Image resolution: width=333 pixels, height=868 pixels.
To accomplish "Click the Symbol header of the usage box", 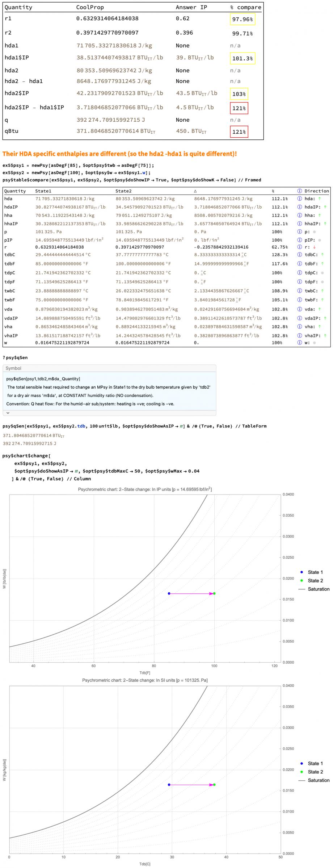I will [x=13, y=368].
